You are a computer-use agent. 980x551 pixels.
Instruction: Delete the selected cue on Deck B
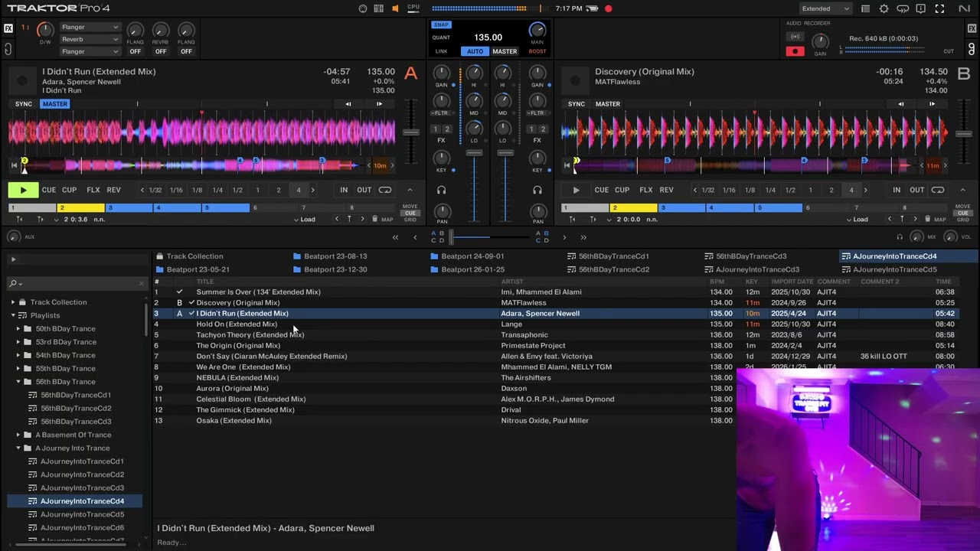(x=928, y=220)
